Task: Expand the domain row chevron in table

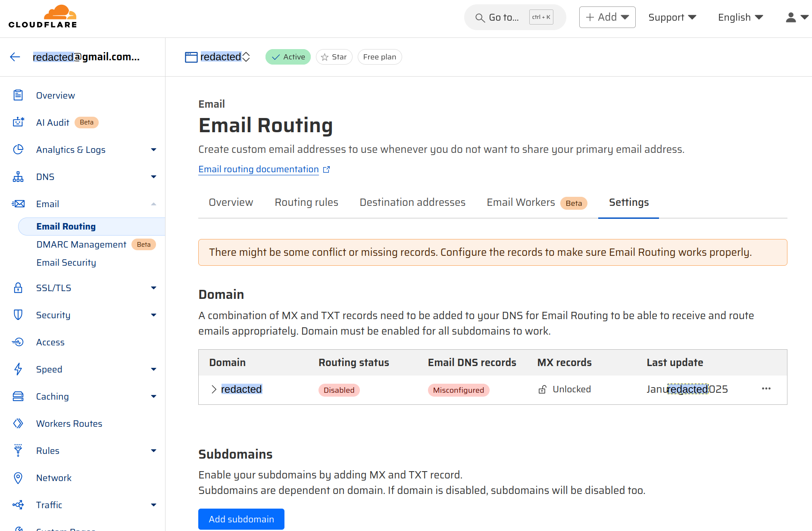Action: point(214,389)
